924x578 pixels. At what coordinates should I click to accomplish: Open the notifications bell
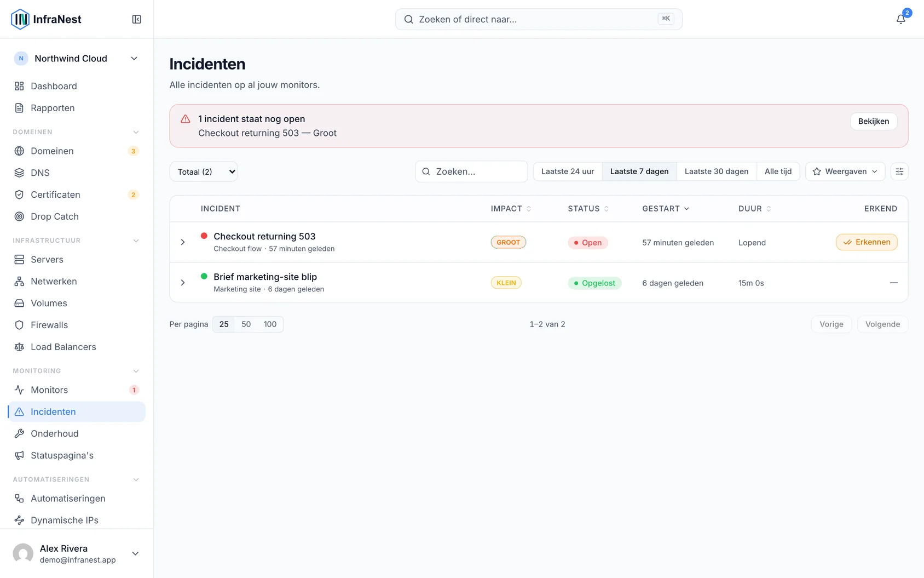pos(900,19)
